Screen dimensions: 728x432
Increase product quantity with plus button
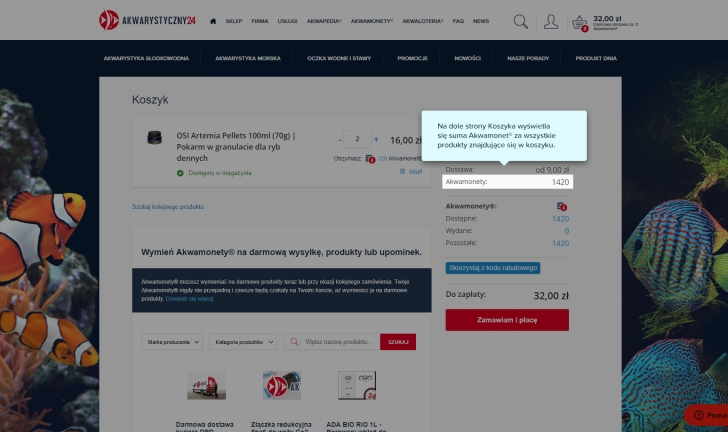pyautogui.click(x=376, y=139)
